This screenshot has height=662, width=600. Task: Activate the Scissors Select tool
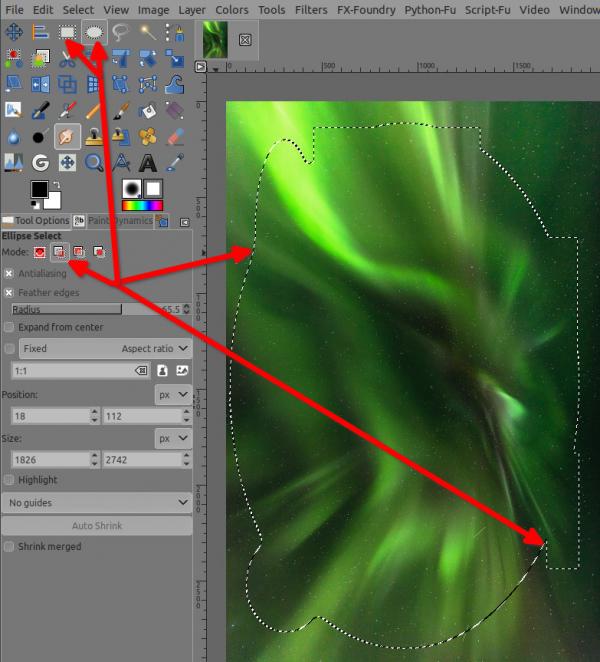click(67, 59)
